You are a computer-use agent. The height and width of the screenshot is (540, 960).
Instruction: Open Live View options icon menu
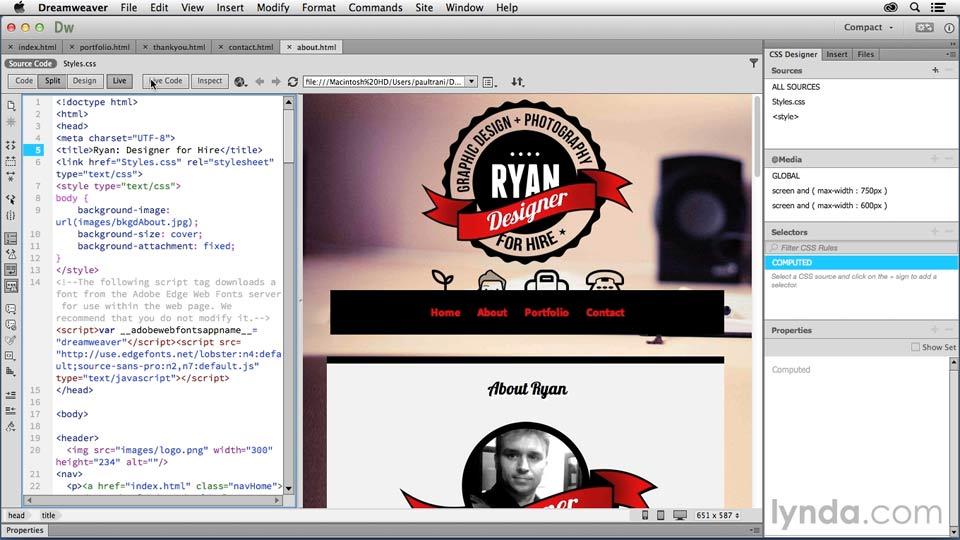click(x=489, y=82)
